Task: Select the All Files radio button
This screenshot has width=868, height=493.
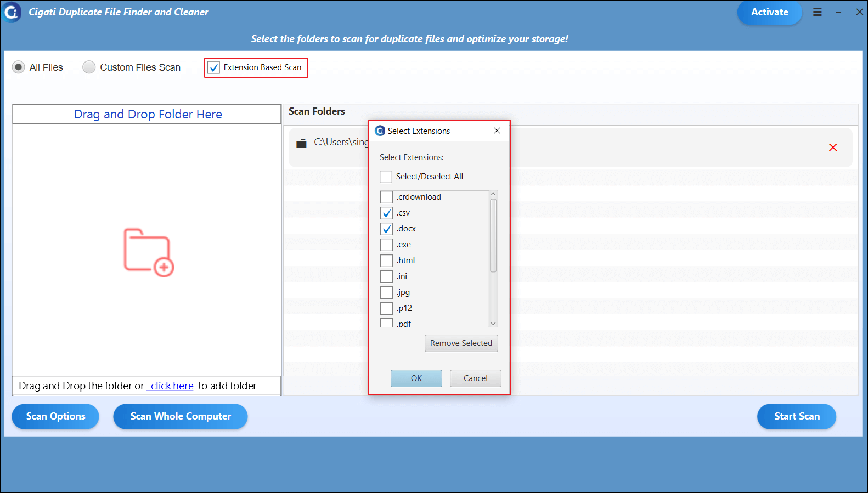Action: point(19,67)
